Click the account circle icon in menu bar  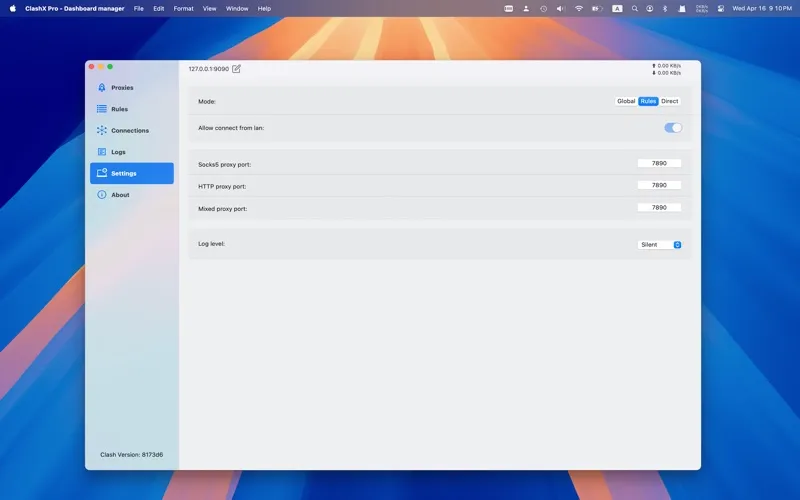649,9
